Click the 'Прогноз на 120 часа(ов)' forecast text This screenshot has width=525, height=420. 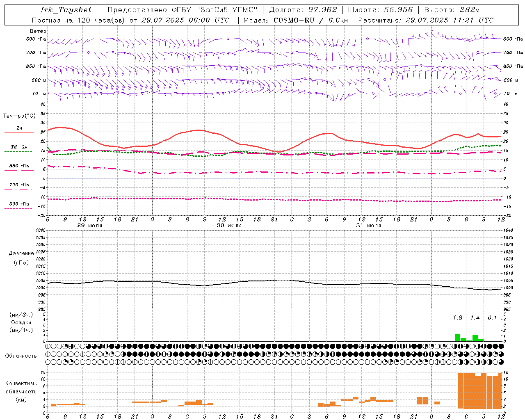coord(78,20)
